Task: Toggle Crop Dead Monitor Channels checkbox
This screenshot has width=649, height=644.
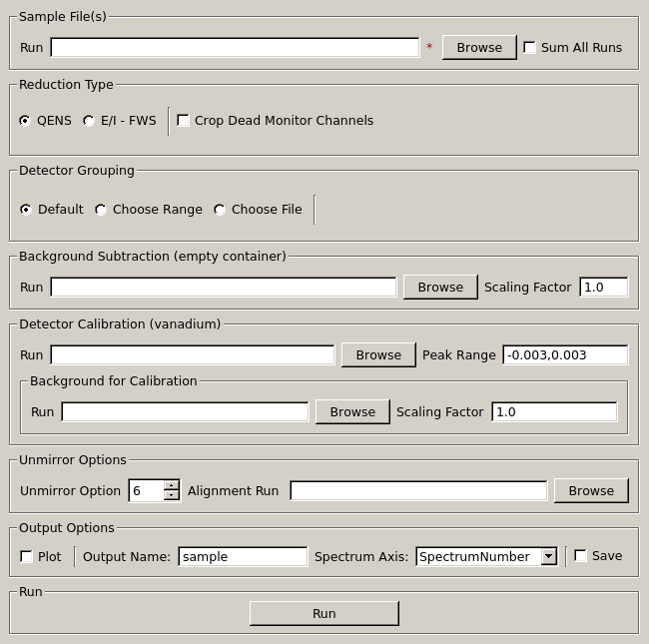Action: (184, 121)
